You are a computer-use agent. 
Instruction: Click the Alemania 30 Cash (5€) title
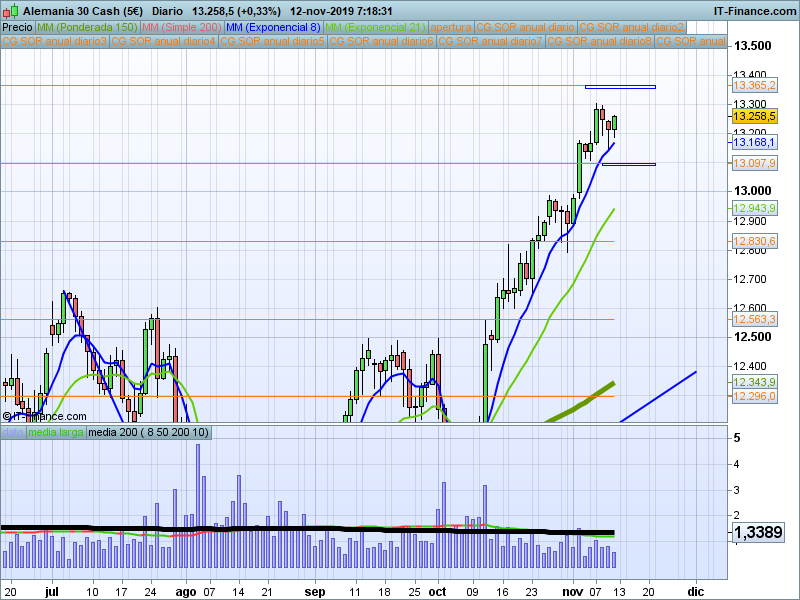tap(83, 11)
